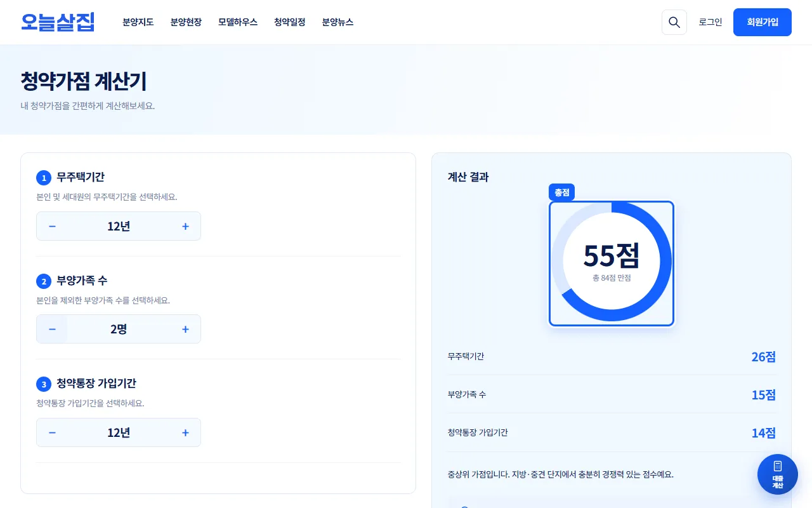Image resolution: width=812 pixels, height=508 pixels.
Task: Click the 청약가점 계산기 page title
Action: [84, 82]
